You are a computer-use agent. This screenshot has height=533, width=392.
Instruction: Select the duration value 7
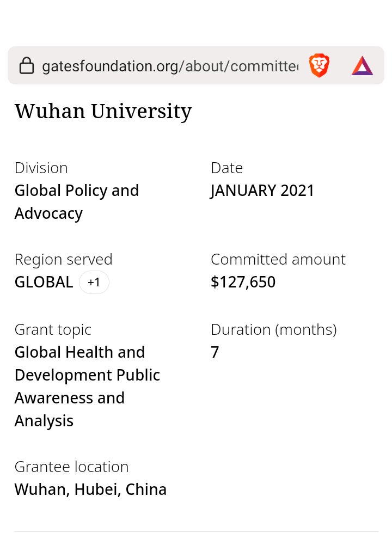[215, 352]
